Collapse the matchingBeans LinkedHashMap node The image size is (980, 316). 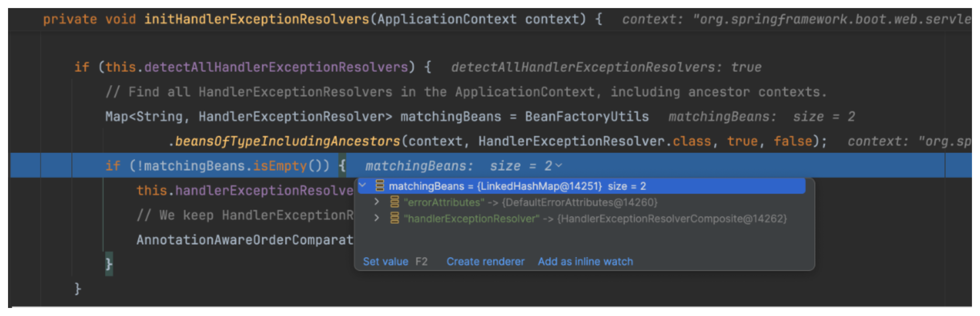(362, 185)
